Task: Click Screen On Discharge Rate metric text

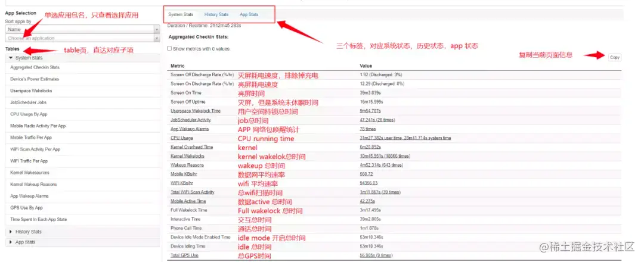Action: (202, 83)
